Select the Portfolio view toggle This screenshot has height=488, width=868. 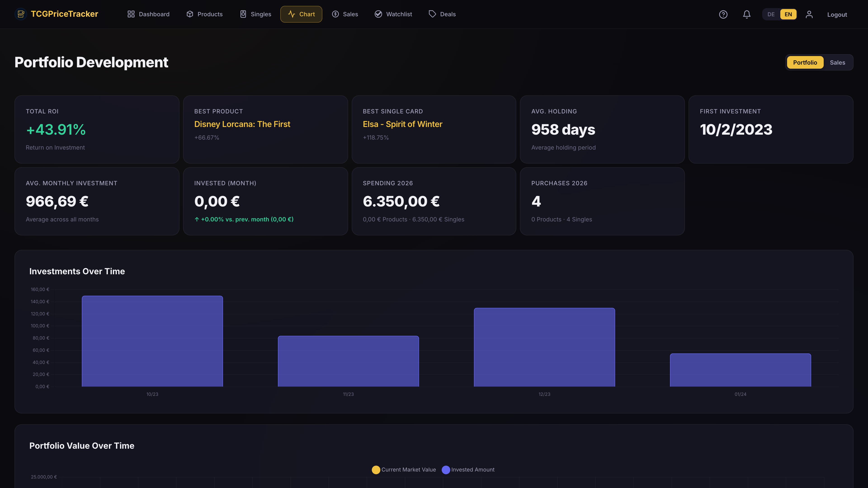805,62
